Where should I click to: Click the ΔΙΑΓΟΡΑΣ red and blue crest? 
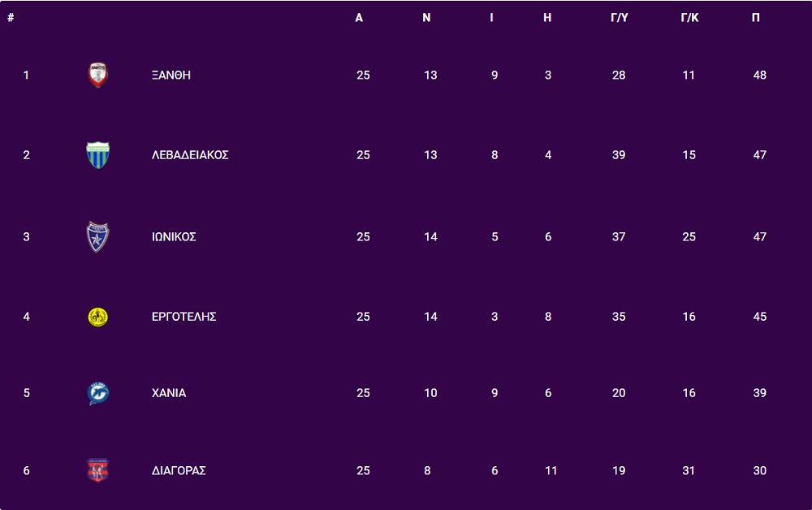pyautogui.click(x=98, y=470)
